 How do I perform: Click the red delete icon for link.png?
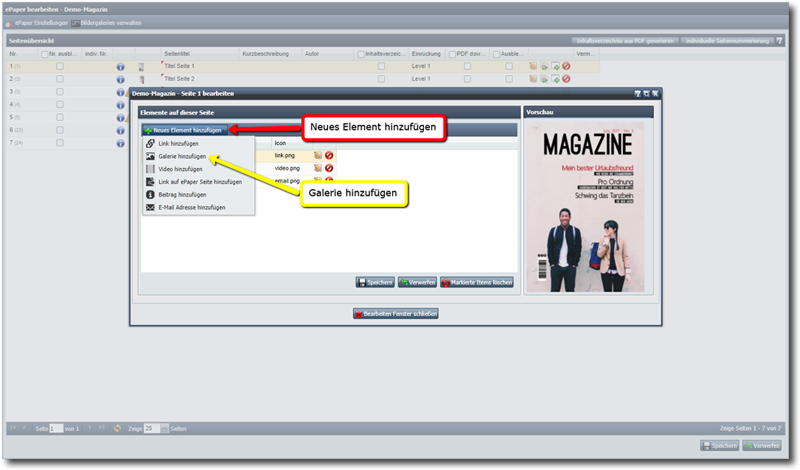pos(329,155)
